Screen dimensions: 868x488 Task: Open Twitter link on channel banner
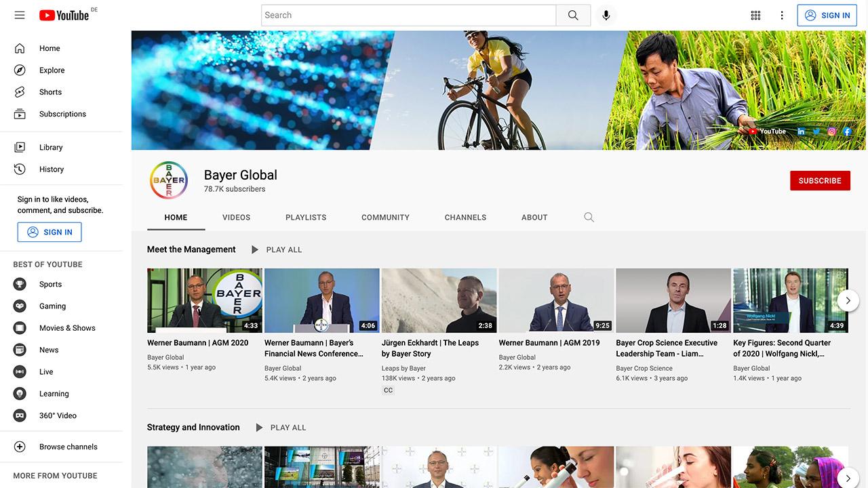[x=816, y=131]
